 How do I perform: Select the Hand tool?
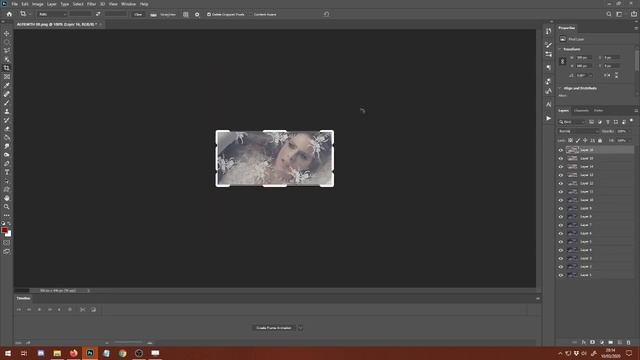[x=7, y=198]
